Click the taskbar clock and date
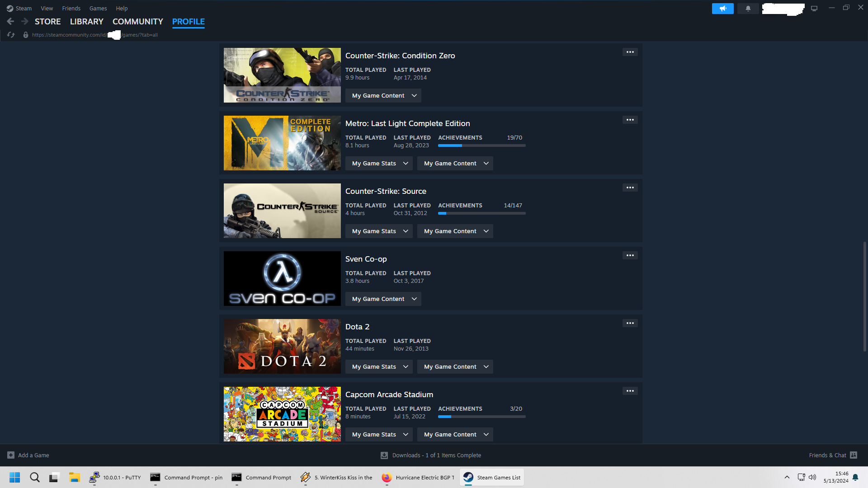 [x=835, y=477]
